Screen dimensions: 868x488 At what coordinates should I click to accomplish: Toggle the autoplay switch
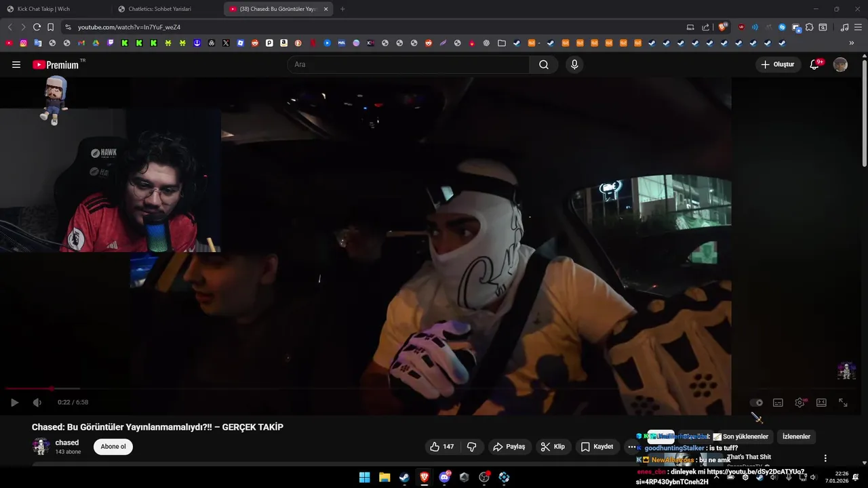tap(756, 403)
